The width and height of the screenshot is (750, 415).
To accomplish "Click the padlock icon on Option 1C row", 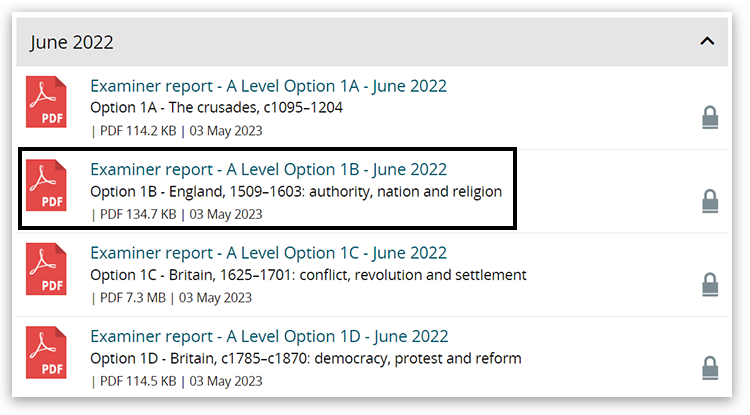I will point(710,284).
